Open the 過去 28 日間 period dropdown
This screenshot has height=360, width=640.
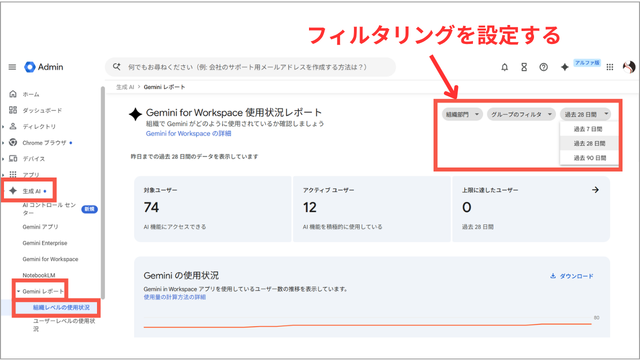click(x=585, y=114)
